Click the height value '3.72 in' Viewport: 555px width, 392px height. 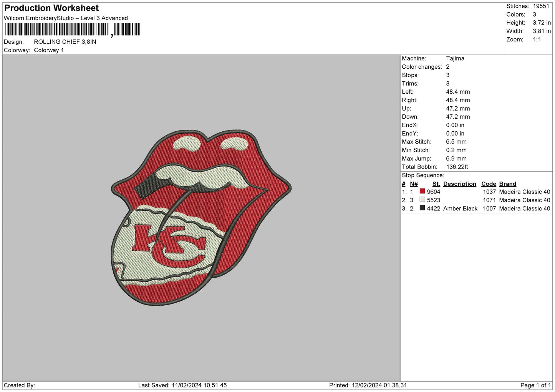pyautogui.click(x=542, y=23)
